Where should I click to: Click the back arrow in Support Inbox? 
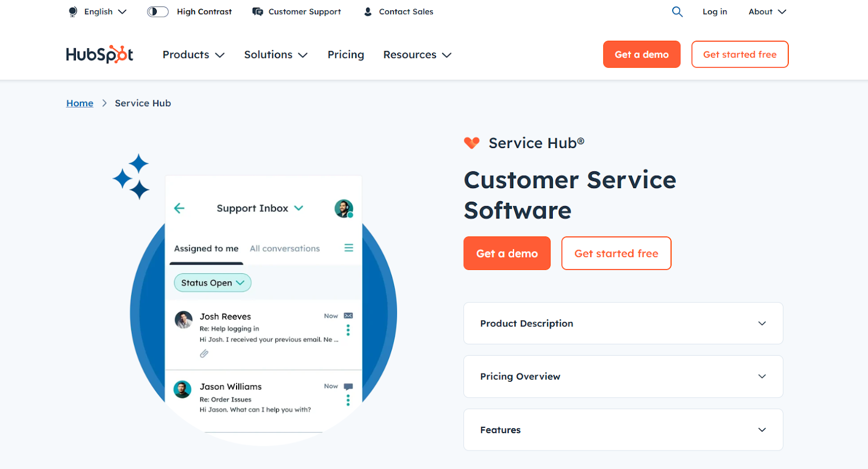pos(179,208)
